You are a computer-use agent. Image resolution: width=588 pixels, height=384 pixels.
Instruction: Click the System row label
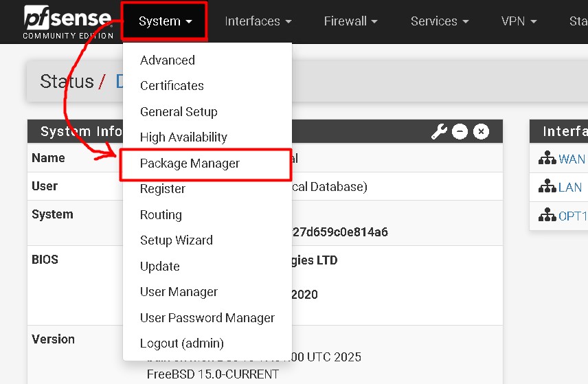tap(52, 214)
